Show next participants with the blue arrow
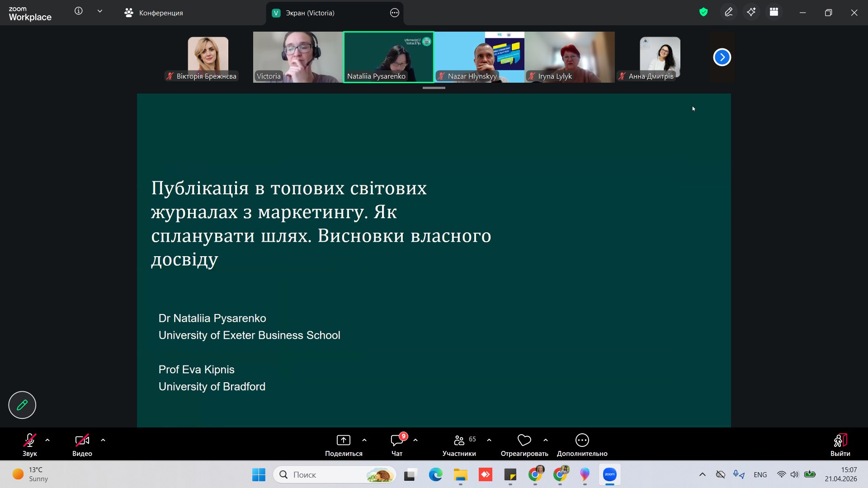Image resolution: width=868 pixels, height=488 pixels. [722, 57]
